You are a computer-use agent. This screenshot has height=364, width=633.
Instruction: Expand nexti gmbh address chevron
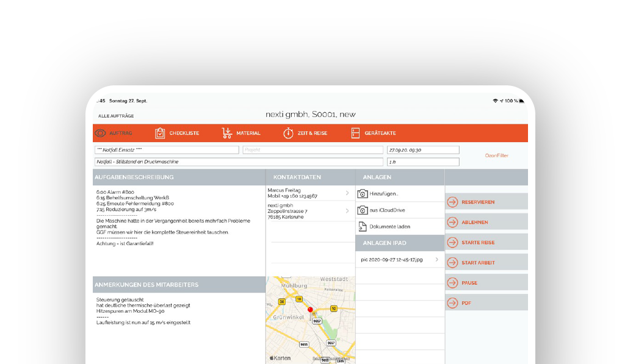coord(347,211)
